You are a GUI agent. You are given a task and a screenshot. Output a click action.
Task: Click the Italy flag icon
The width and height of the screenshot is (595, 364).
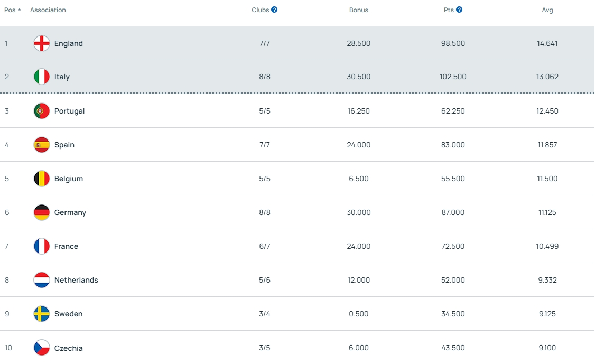coord(42,77)
